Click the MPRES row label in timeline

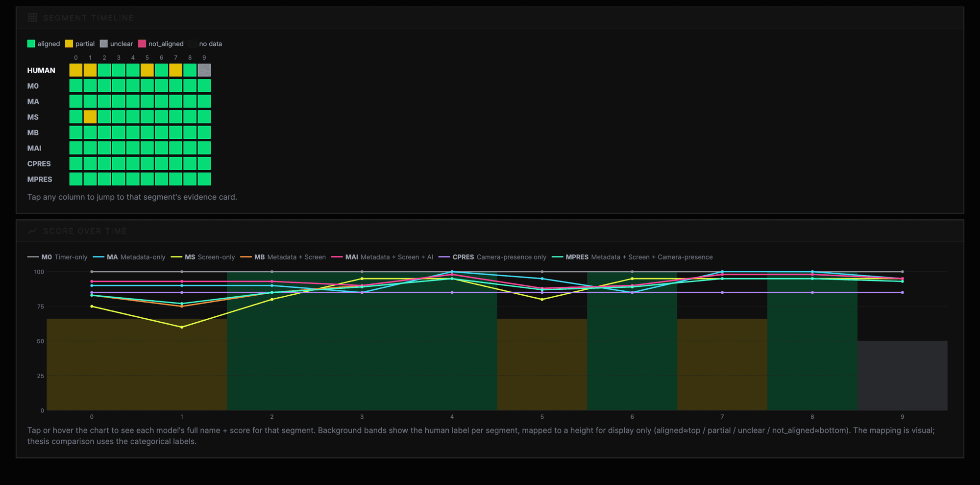pyautogui.click(x=40, y=179)
